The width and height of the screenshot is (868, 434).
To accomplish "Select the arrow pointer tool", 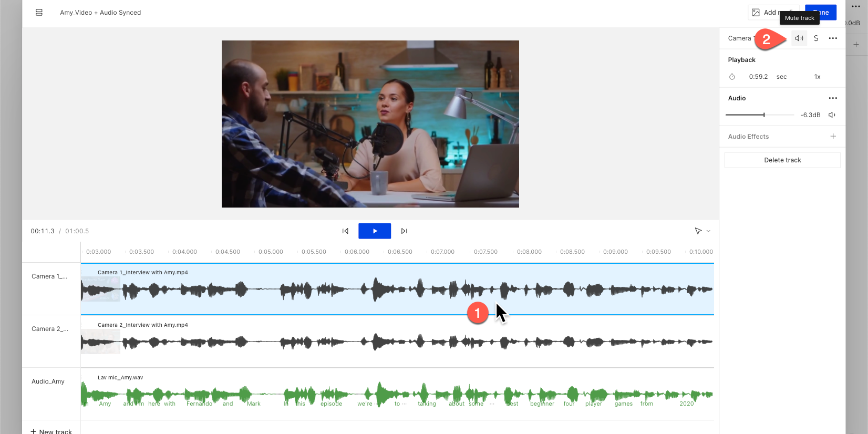I will pyautogui.click(x=698, y=231).
